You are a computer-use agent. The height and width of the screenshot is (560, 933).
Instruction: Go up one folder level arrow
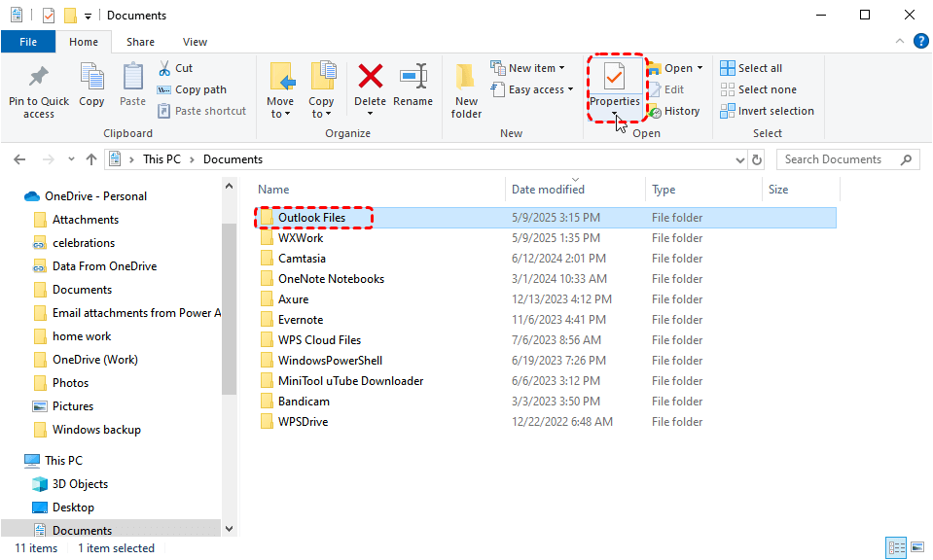(x=91, y=159)
